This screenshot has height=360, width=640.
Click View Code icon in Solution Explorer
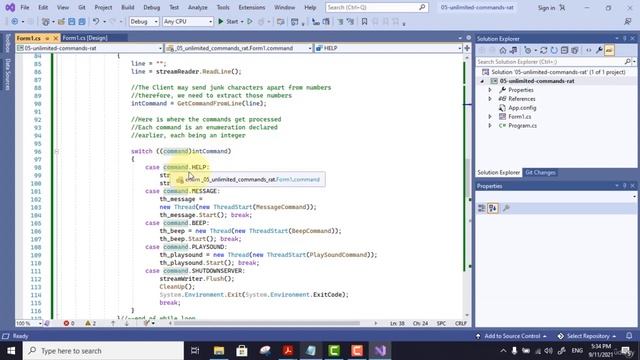click(x=589, y=51)
